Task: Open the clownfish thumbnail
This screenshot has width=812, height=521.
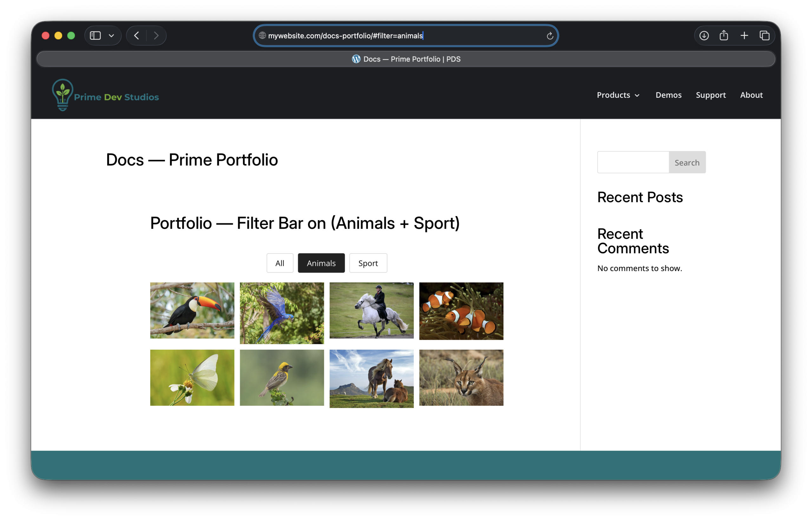Action: click(x=461, y=311)
